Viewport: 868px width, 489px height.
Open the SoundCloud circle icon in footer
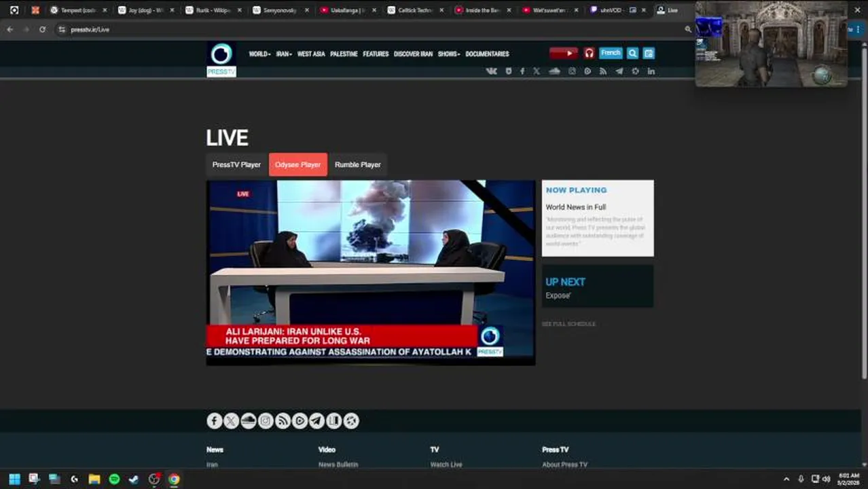[x=249, y=421]
